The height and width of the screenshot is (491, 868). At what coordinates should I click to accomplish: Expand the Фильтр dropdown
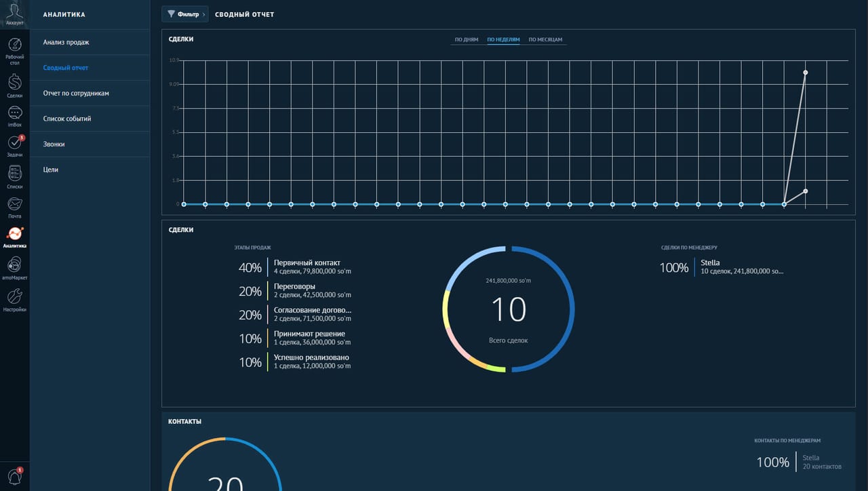coord(185,14)
